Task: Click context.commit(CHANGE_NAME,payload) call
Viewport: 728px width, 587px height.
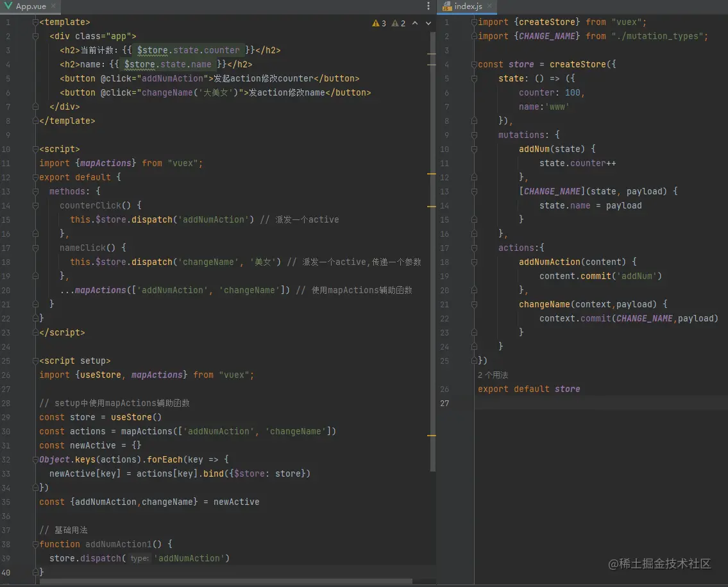Action: 629,318
